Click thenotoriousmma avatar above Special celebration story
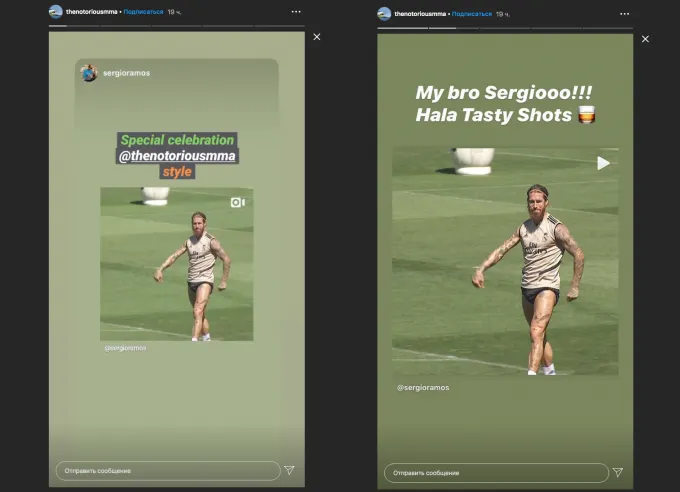Image resolution: width=680 pixels, height=492 pixels. click(56, 12)
